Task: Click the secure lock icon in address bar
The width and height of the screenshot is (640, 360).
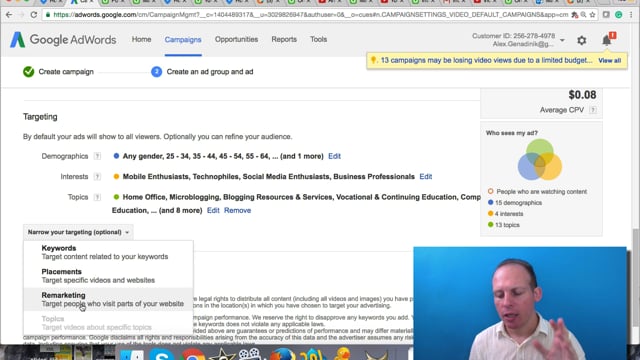Action: pyautogui.click(x=48, y=15)
